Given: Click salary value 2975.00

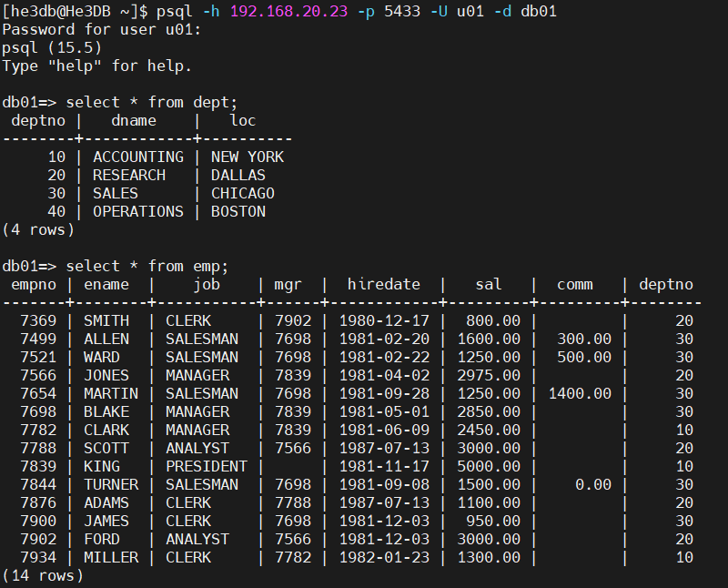Looking at the screenshot, I should [489, 375].
